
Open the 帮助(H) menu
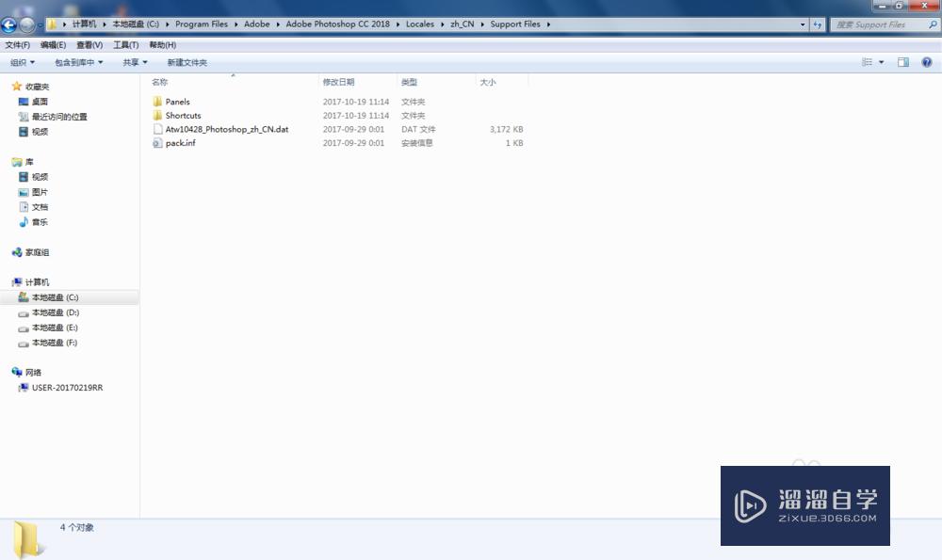(162, 45)
